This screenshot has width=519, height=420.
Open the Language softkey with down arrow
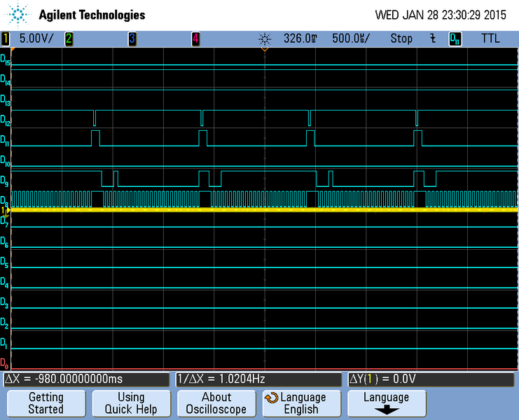pyautogui.click(x=386, y=403)
